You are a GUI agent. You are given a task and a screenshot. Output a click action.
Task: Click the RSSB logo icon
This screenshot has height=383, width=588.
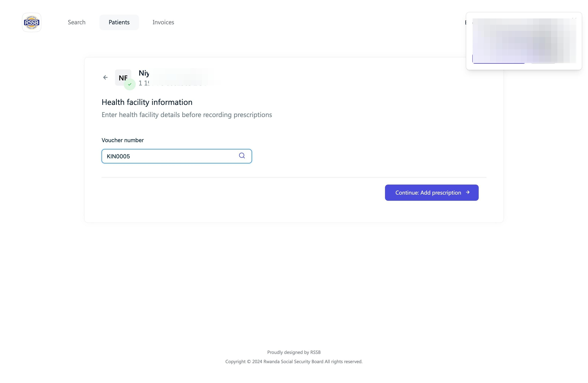pyautogui.click(x=32, y=23)
